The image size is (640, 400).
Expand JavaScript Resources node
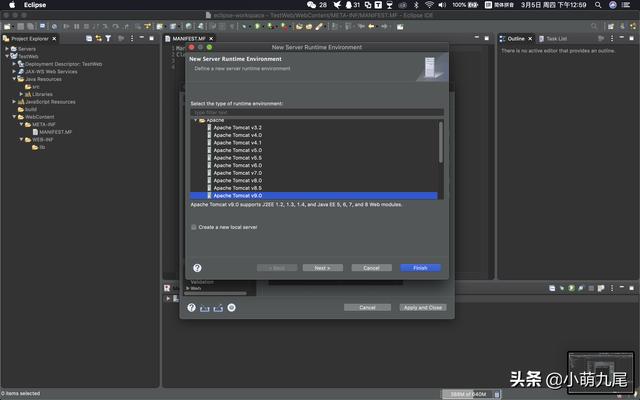point(14,102)
